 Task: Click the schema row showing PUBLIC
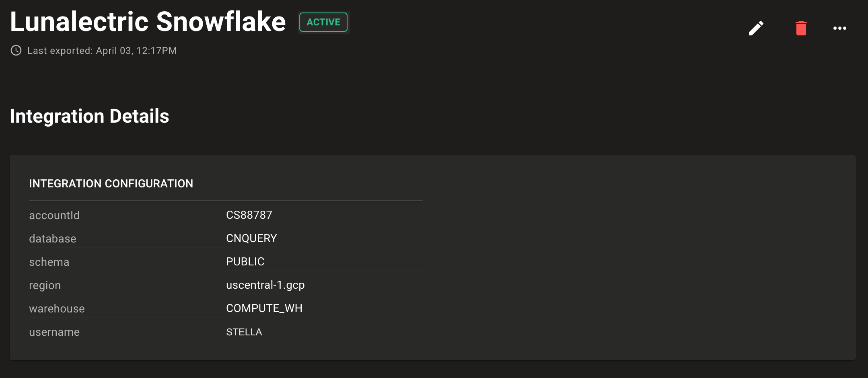(245, 261)
